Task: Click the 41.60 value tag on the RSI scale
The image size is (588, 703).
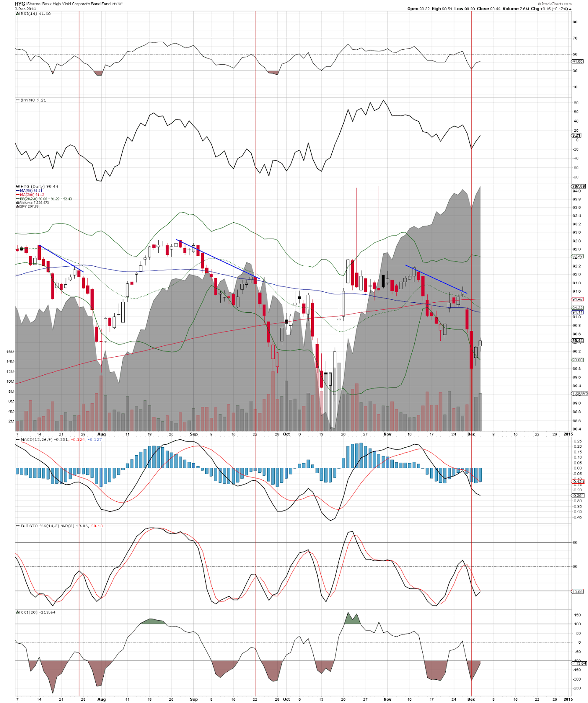Action: 577,62
